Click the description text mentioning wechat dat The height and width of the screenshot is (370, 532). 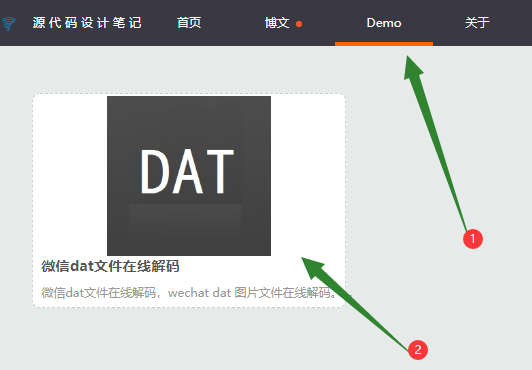click(189, 292)
